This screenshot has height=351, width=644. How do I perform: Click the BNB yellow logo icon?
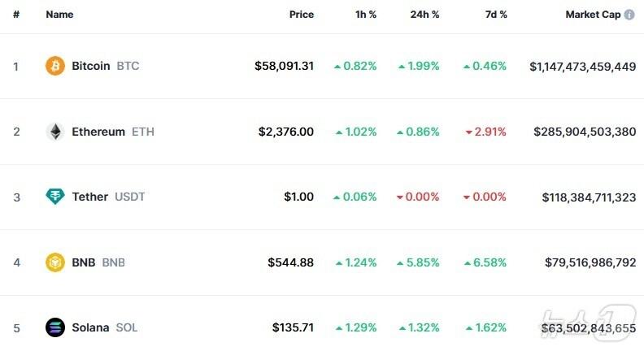55,262
